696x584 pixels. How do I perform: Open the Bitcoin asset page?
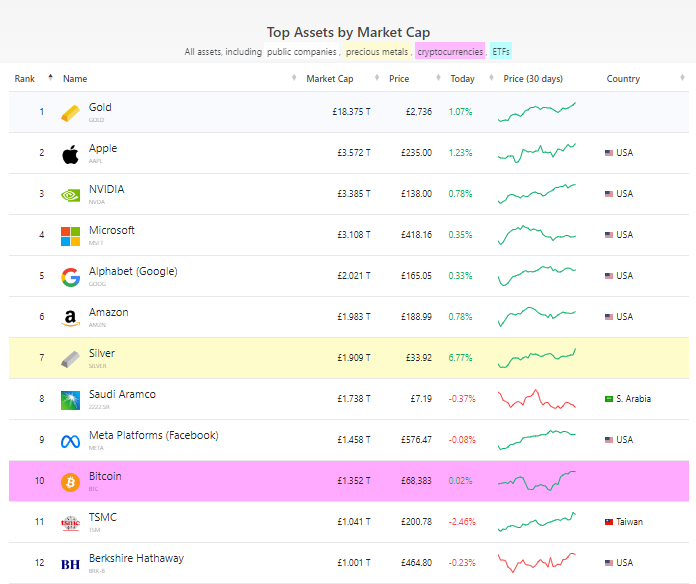click(x=105, y=476)
